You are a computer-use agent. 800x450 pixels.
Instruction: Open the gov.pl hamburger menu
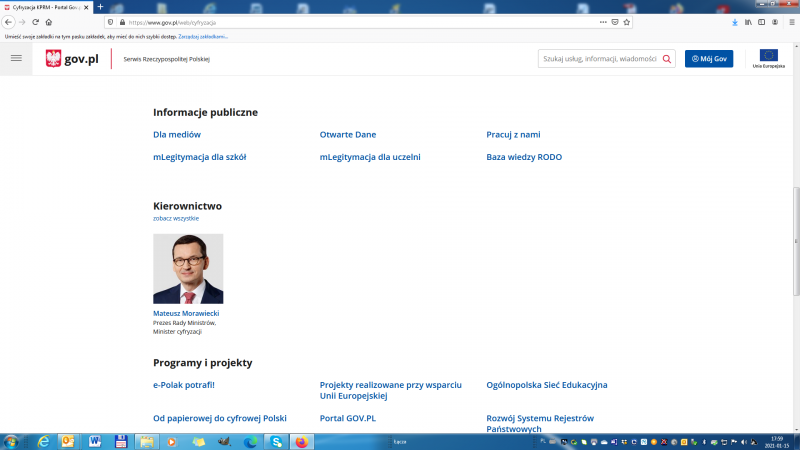pos(15,59)
